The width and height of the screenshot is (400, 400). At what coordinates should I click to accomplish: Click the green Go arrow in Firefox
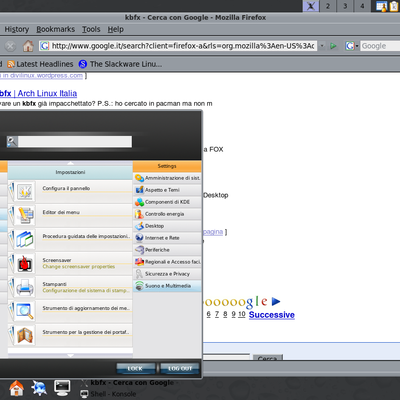point(333,46)
